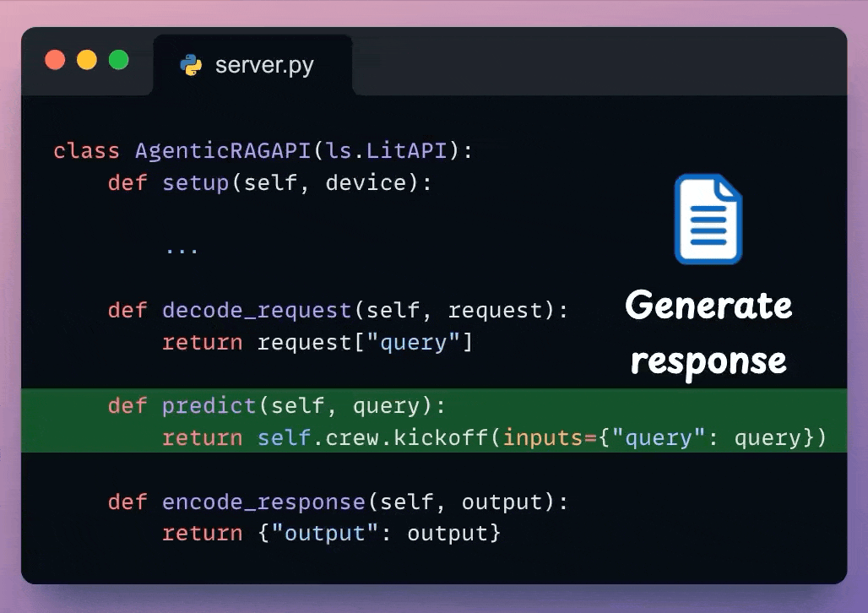Click the Python logo in the tab
Screen dimensions: 868x613
tap(192, 65)
